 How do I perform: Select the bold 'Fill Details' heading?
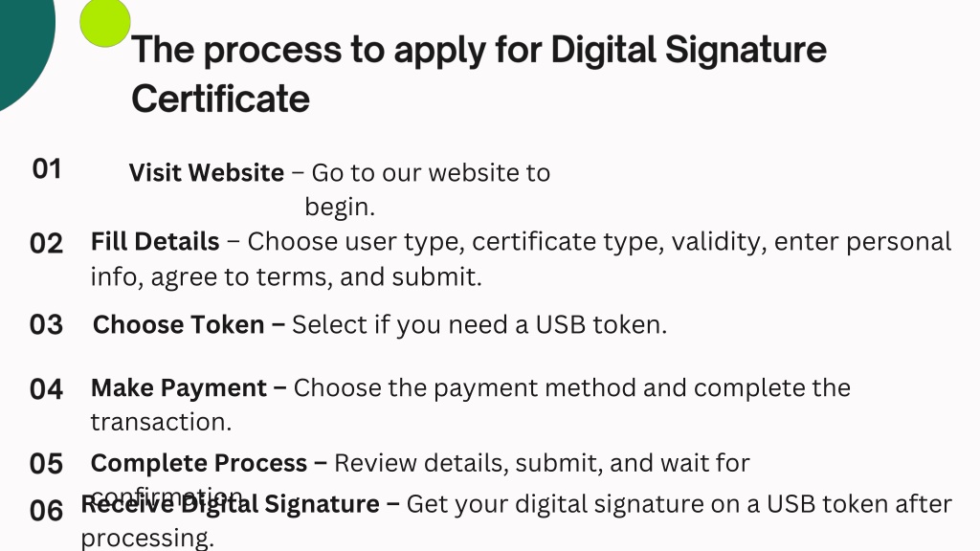155,242
